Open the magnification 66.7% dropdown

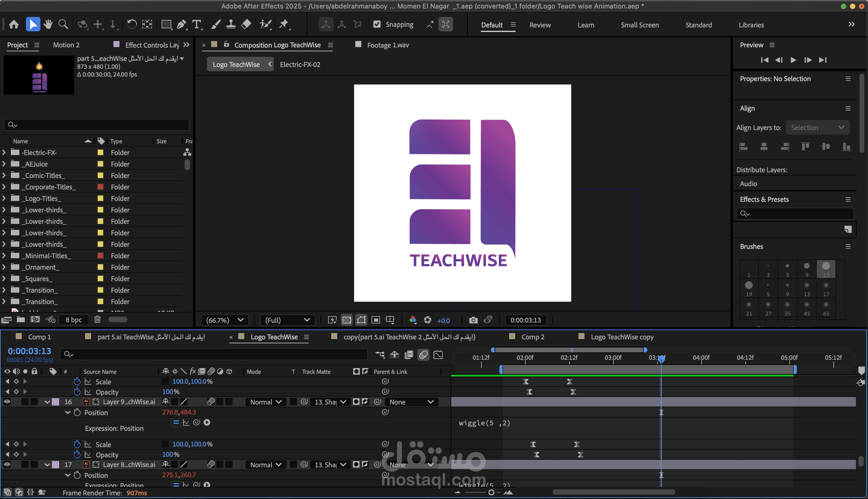(x=224, y=320)
